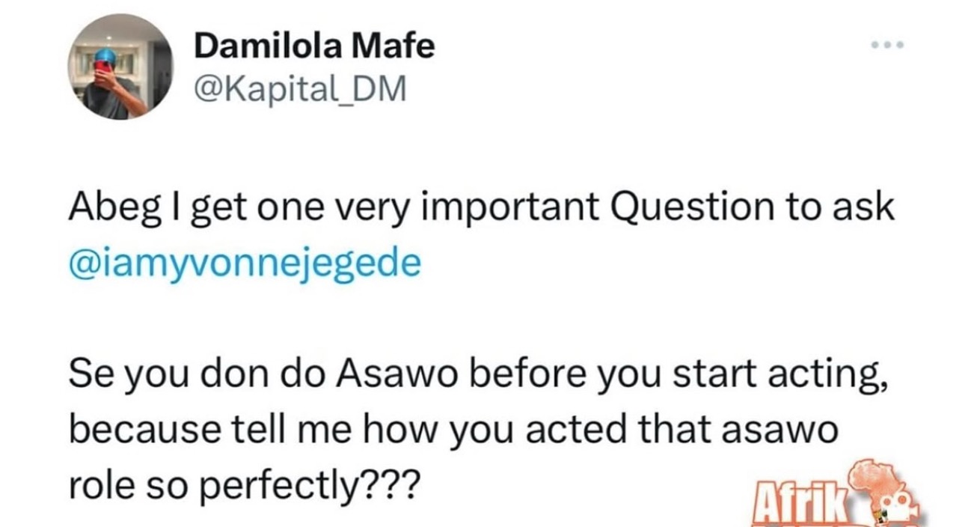Click Damilola Mafe's profile avatar photo
980x527 pixels.
point(120,67)
